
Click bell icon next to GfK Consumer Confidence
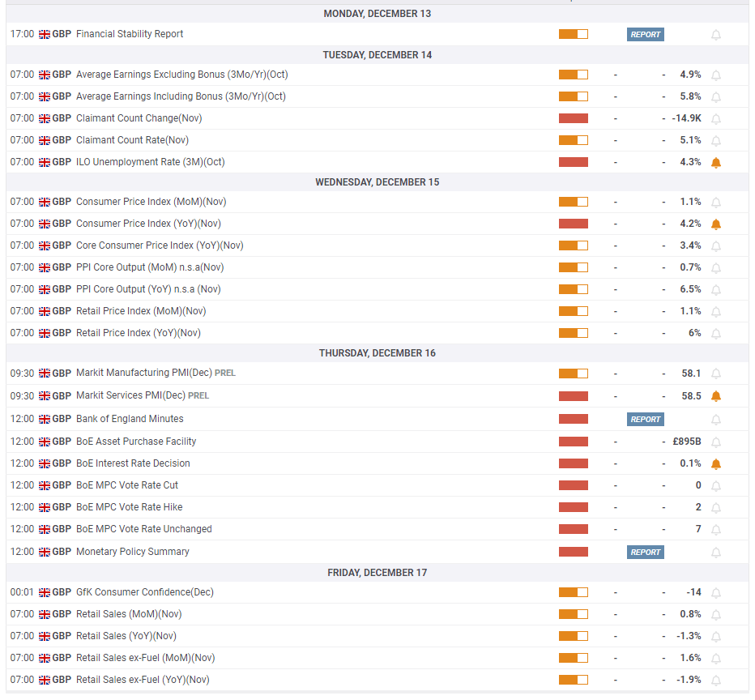click(716, 593)
